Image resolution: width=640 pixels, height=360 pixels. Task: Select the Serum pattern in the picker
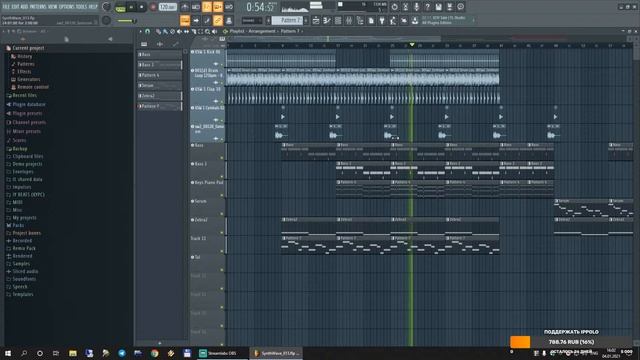(160, 85)
